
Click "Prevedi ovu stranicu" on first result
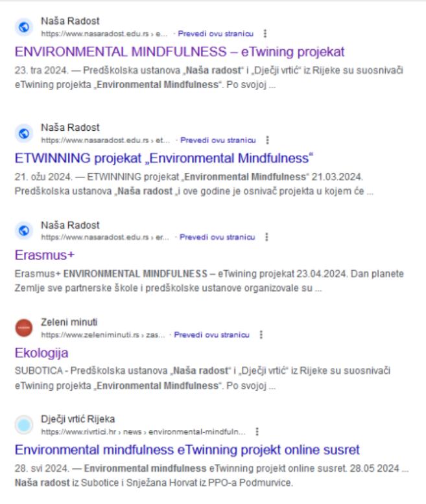[x=220, y=33]
